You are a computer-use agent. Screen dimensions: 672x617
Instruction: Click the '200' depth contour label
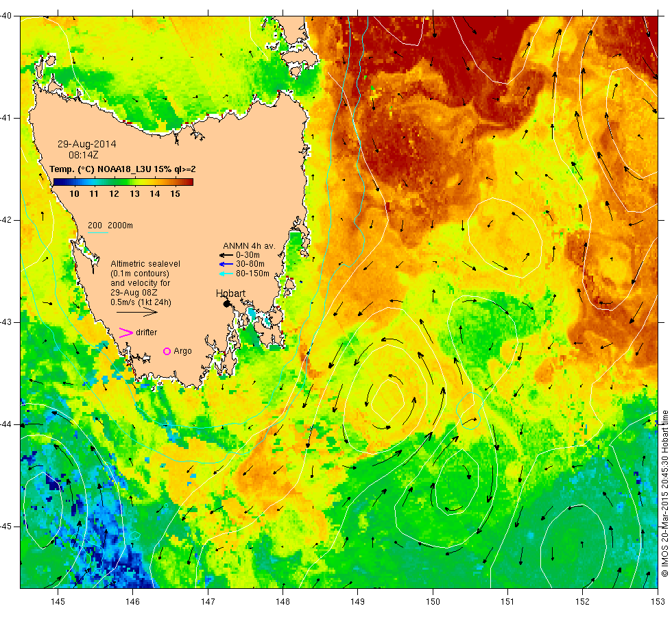tap(95, 226)
